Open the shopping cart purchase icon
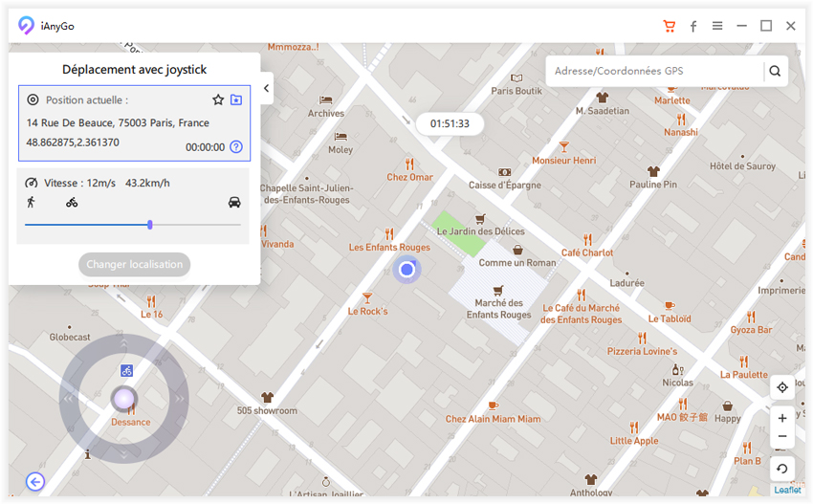Viewport: 813px width, 504px height. [x=670, y=26]
